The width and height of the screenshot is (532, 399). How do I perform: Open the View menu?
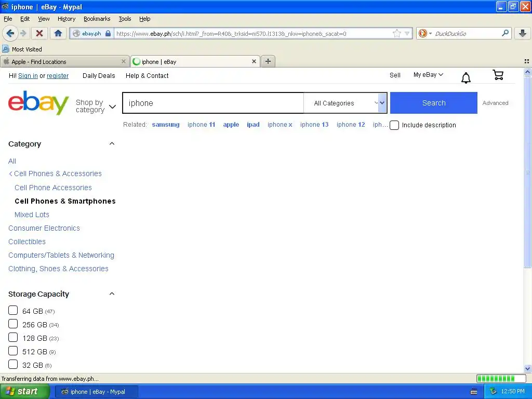[x=44, y=19]
